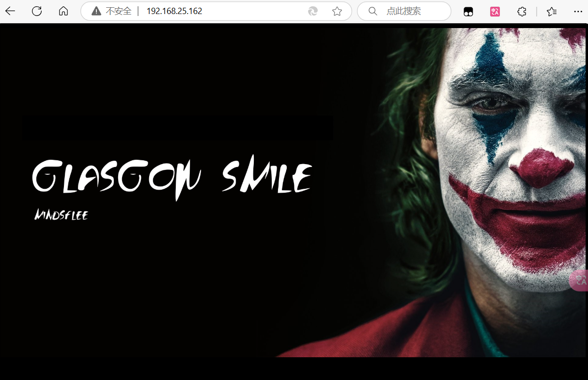Open the black rounded extension icon
The width and height of the screenshot is (588, 380).
(468, 12)
